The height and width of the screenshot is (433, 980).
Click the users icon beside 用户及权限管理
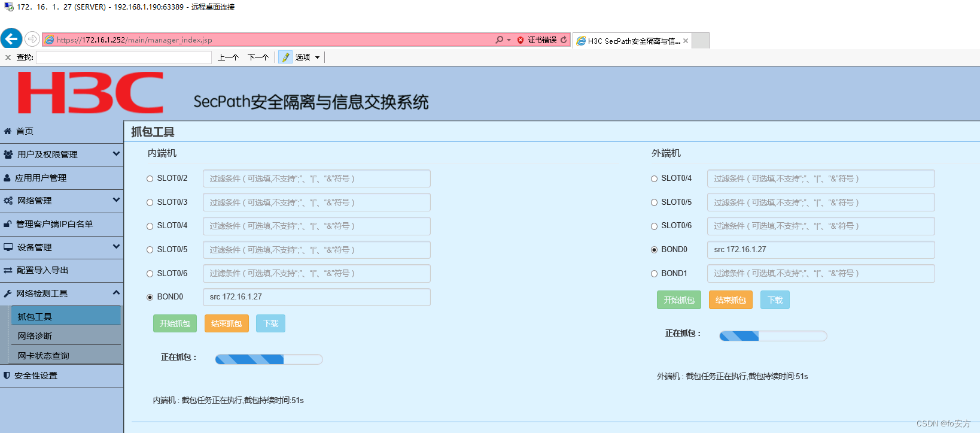8,155
